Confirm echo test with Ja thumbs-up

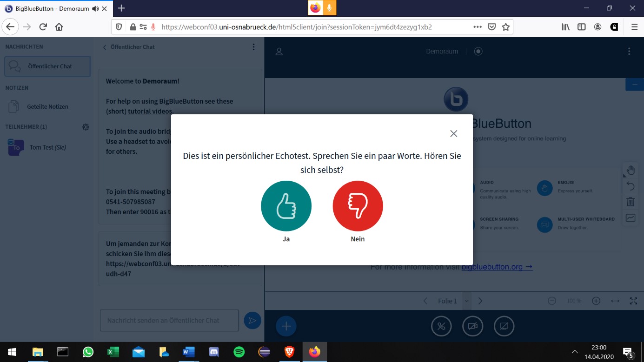(x=286, y=206)
